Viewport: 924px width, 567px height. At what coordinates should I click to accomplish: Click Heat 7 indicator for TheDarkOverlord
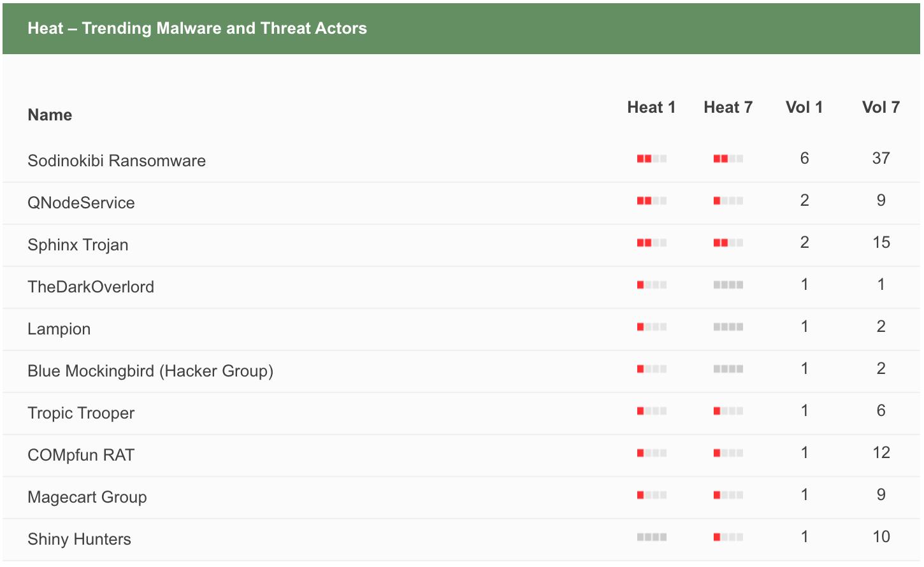click(x=728, y=285)
